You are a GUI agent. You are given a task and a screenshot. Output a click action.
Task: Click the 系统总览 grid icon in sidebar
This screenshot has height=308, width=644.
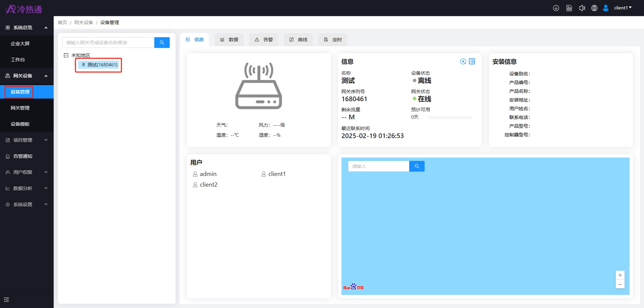click(x=8, y=27)
